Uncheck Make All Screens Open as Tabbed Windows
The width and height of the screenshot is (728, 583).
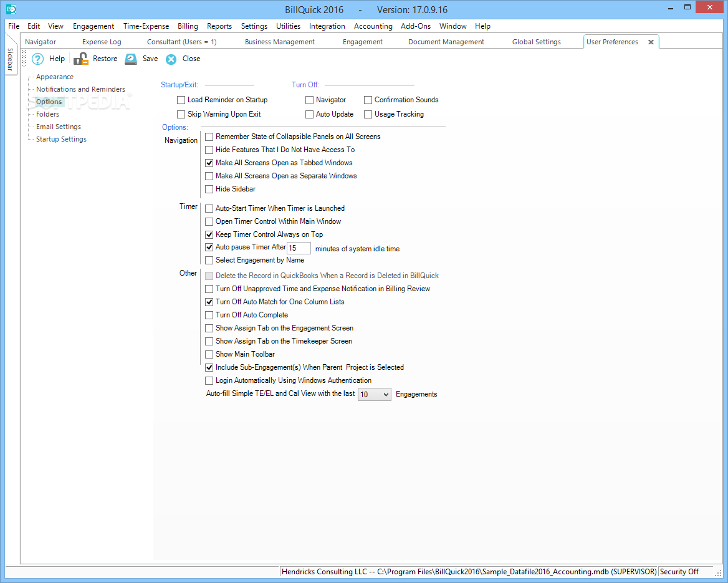point(209,163)
